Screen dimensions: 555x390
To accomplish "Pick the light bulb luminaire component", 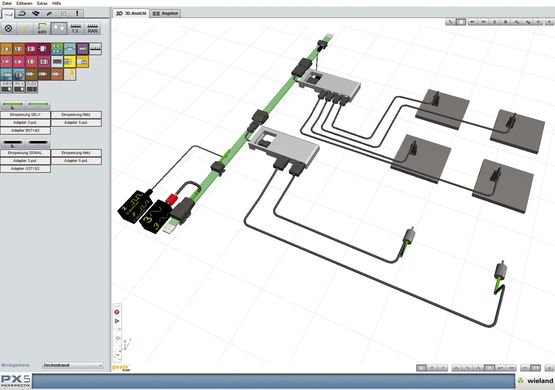I will 70,74.
